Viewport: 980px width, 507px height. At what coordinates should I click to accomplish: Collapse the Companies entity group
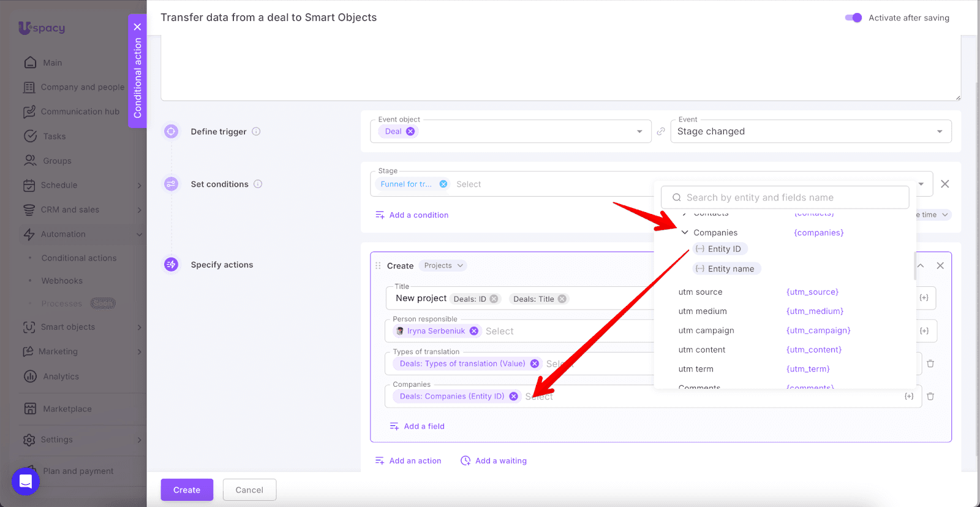click(x=685, y=232)
